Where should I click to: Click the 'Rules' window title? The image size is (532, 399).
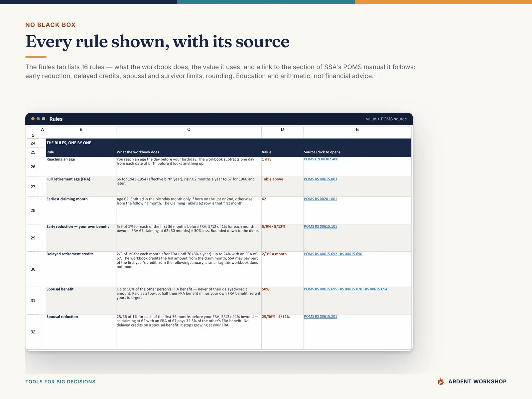point(56,119)
